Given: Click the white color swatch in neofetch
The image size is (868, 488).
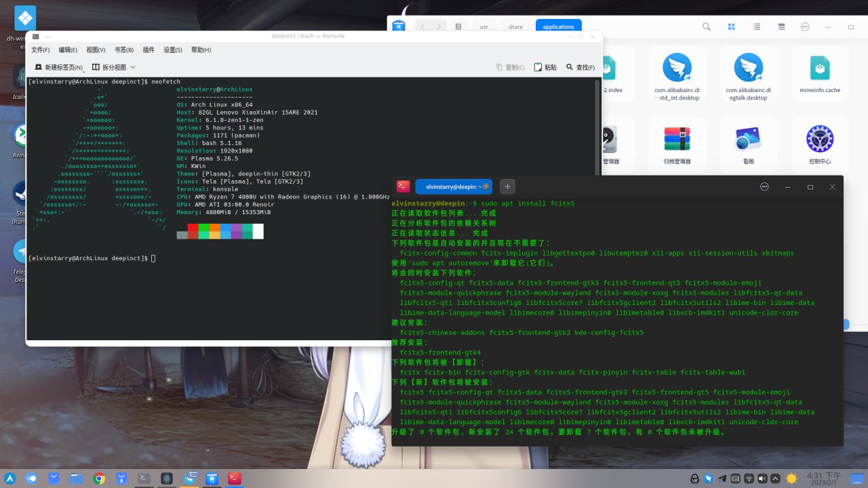Looking at the screenshot, I should tap(258, 231).
